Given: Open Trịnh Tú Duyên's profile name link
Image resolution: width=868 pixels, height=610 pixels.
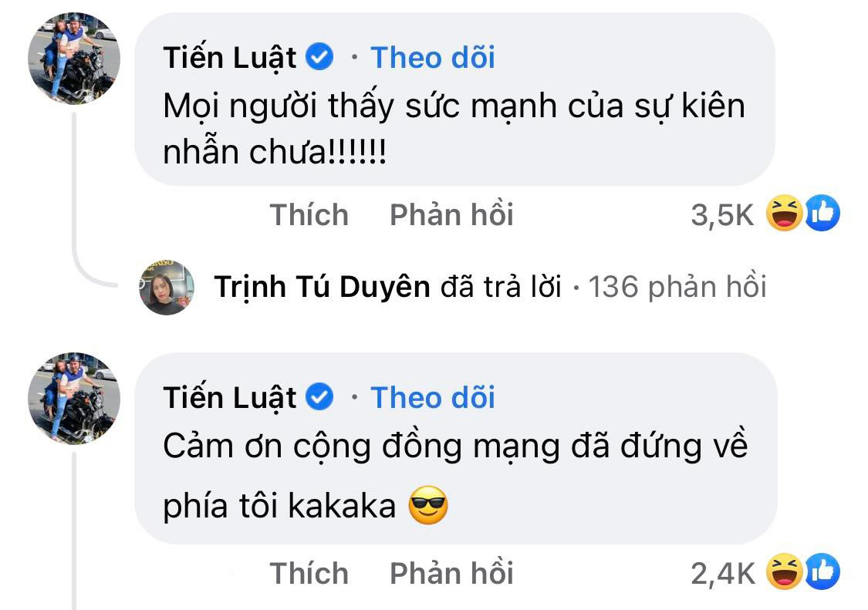Looking at the screenshot, I should pos(322,288).
